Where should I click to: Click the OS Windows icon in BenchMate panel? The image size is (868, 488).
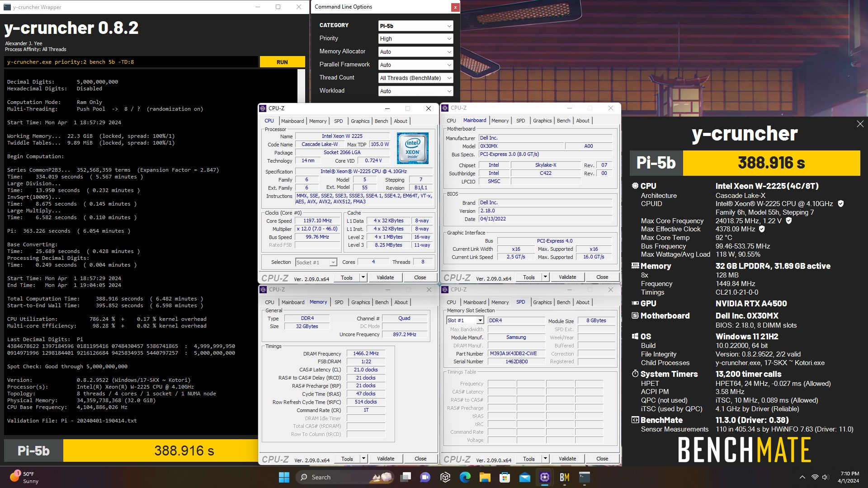click(635, 336)
